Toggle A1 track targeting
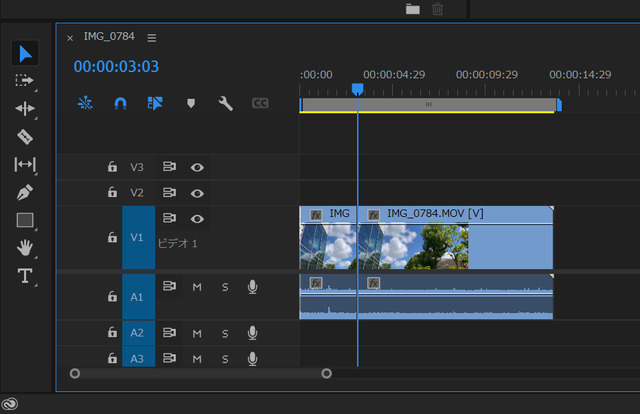Screen dimensions: 640x414 coord(139,297)
